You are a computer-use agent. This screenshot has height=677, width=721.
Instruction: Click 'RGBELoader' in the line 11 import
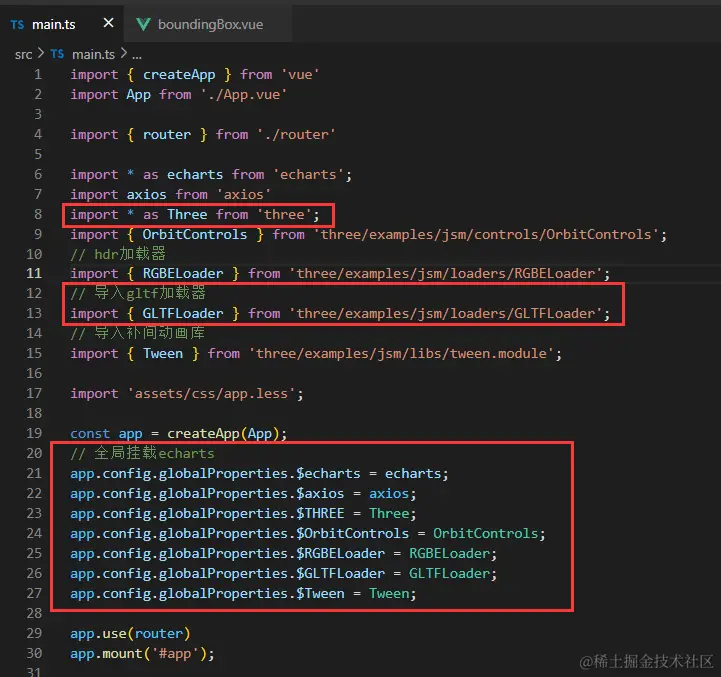click(183, 274)
